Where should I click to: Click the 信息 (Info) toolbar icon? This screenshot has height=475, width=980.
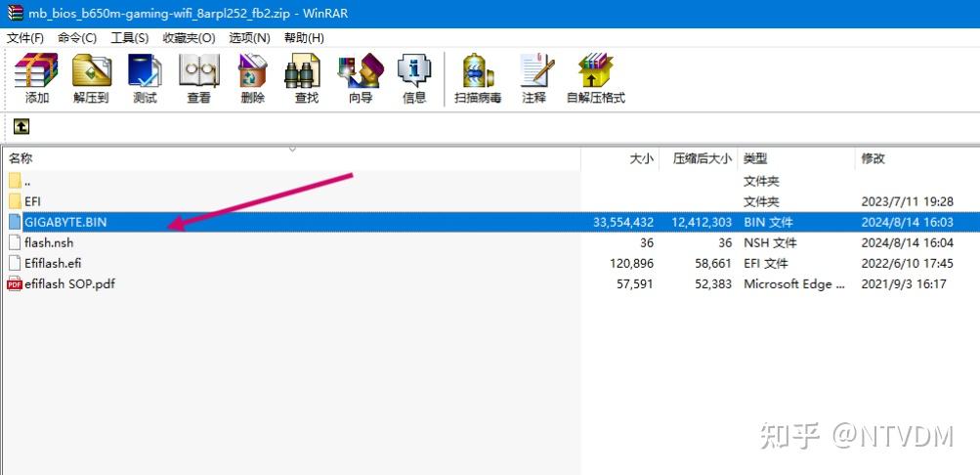click(x=414, y=70)
